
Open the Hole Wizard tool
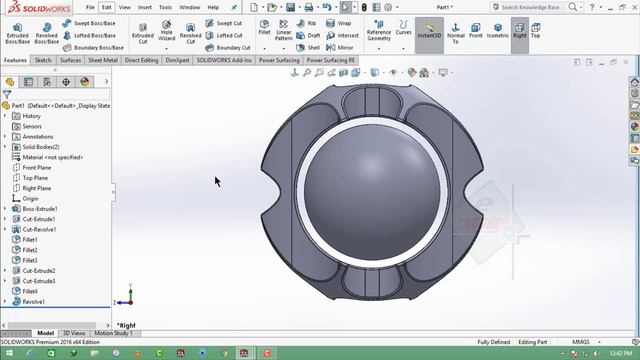(167, 30)
